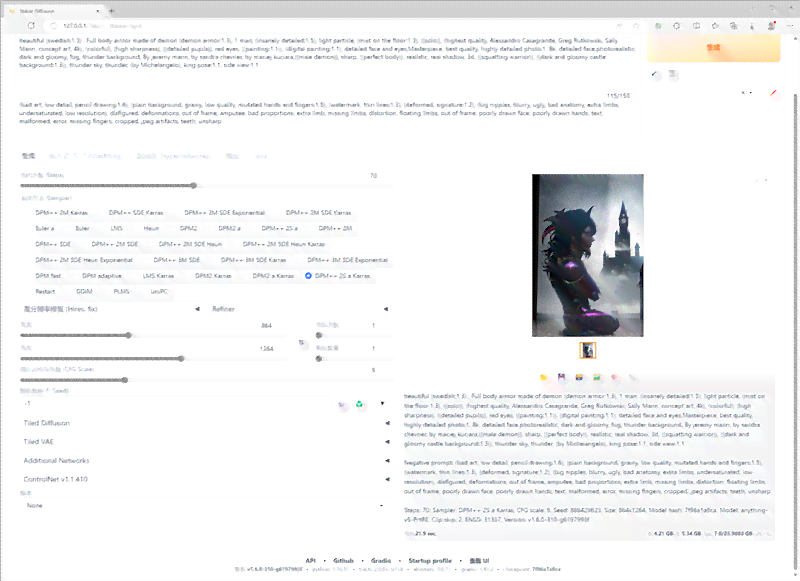Open the API footer link

tap(310, 561)
